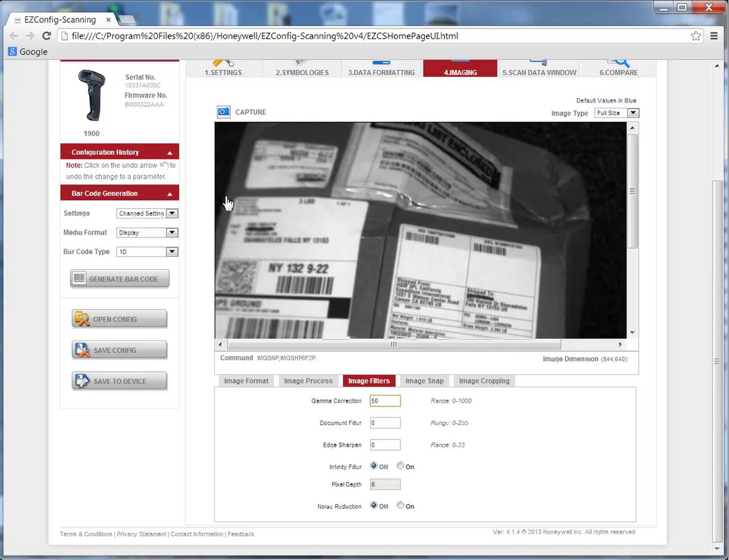
Task: Open the Google bookmark icon
Action: point(12,51)
